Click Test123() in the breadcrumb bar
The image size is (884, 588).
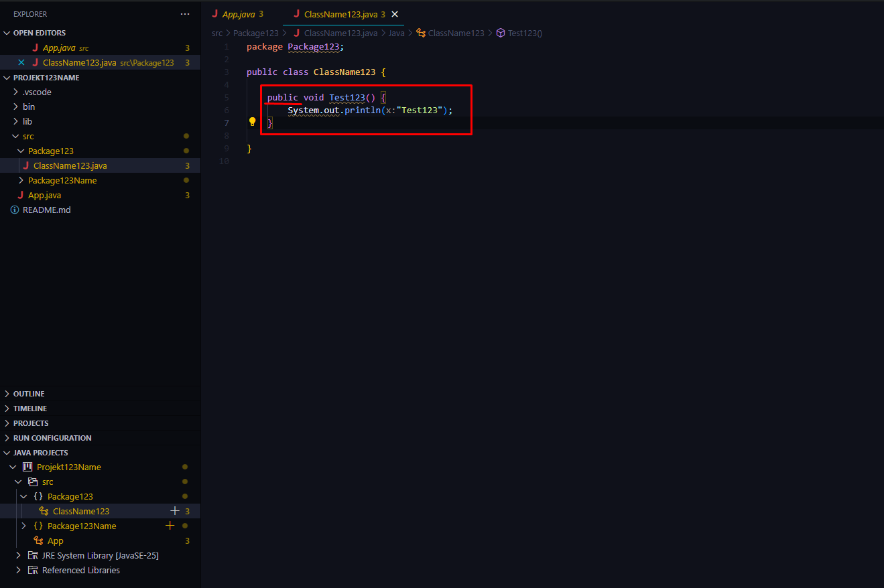pyautogui.click(x=524, y=33)
